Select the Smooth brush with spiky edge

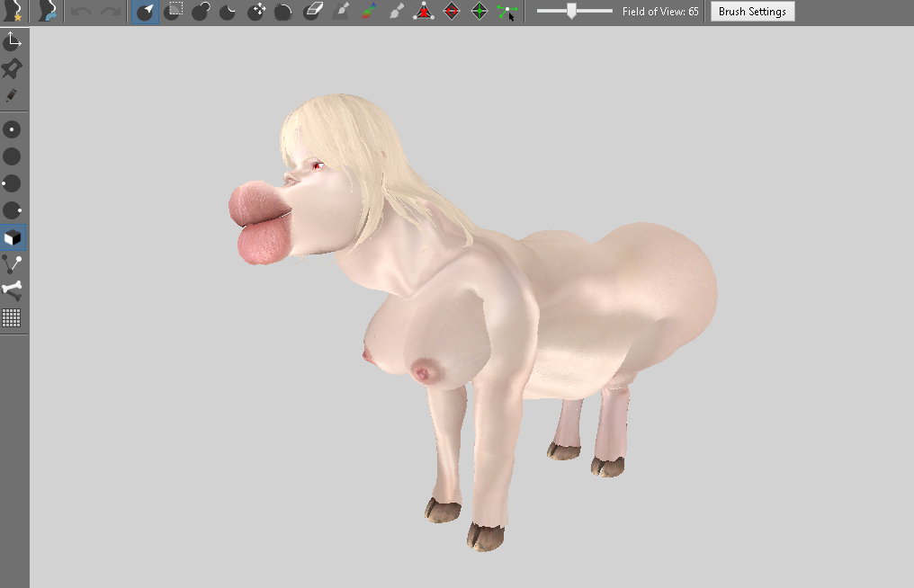[x=283, y=11]
